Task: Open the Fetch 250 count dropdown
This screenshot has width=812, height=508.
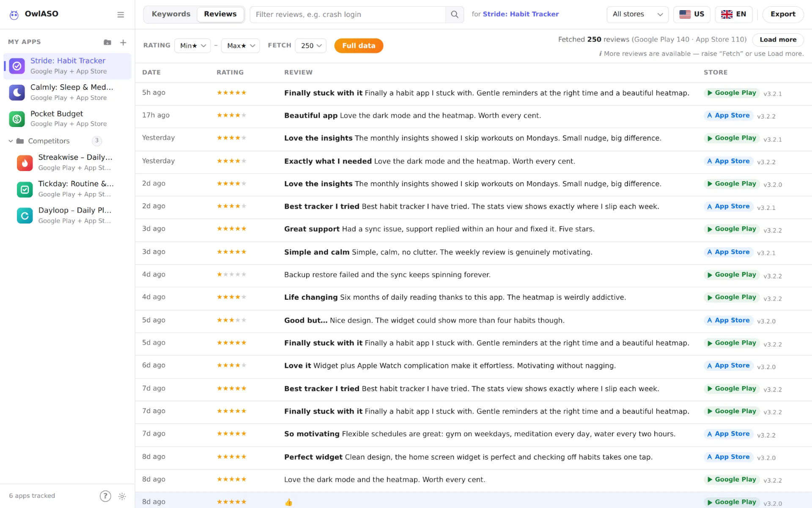Action: point(311,46)
